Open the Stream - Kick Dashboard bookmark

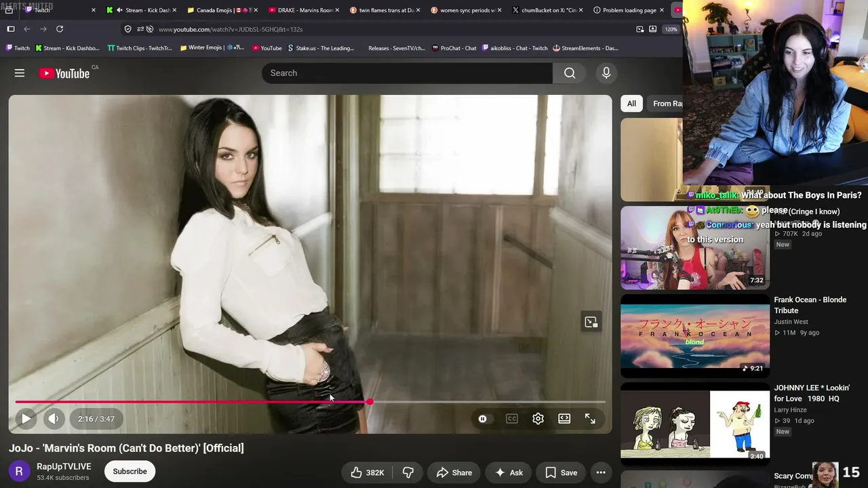click(x=67, y=48)
